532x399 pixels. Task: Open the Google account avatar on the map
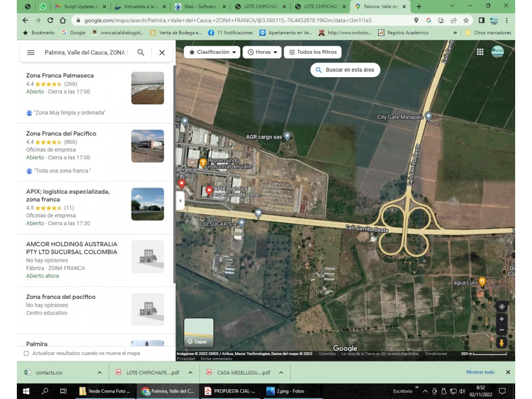pos(497,52)
